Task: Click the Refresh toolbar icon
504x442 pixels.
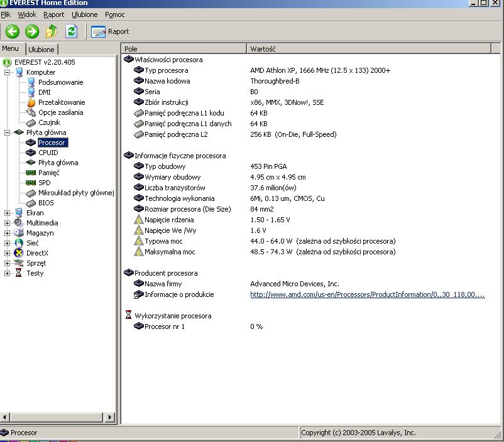Action: [x=72, y=31]
